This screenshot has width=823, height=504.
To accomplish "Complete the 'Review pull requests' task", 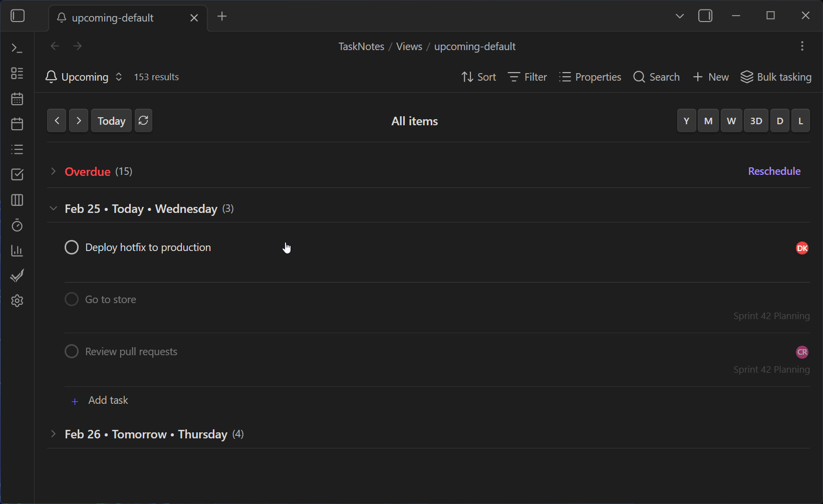I will (72, 351).
